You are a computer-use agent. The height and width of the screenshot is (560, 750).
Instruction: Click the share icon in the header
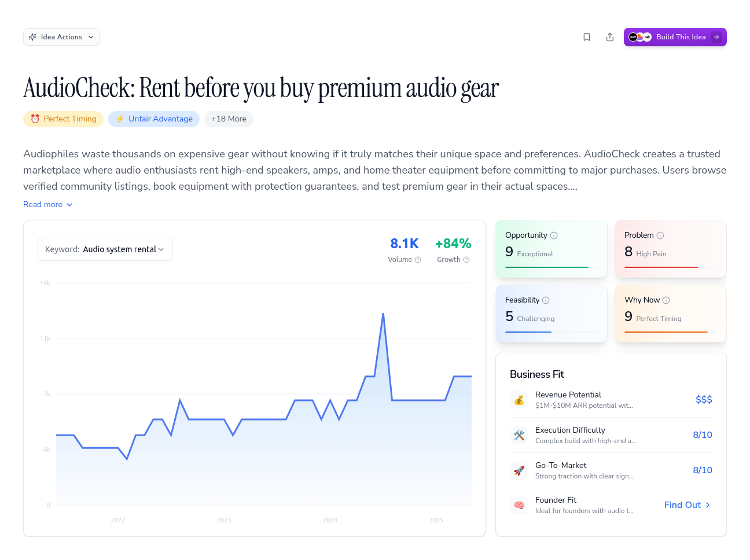(x=610, y=37)
